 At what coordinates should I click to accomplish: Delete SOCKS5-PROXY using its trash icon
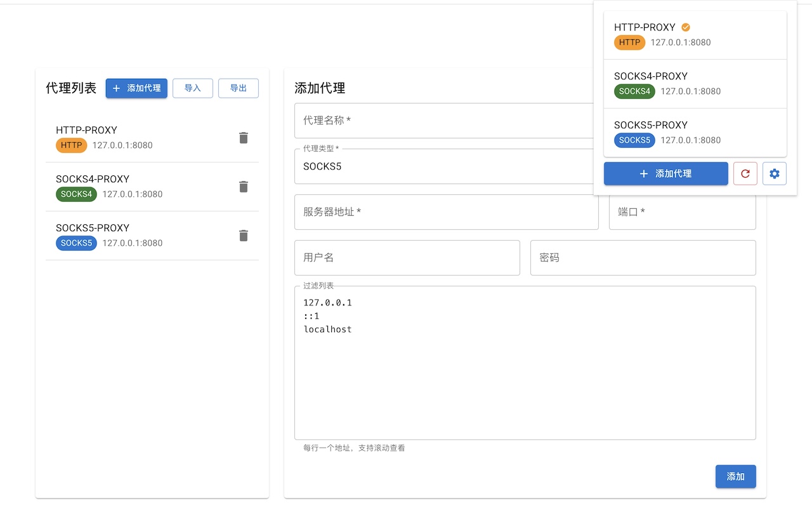243,236
